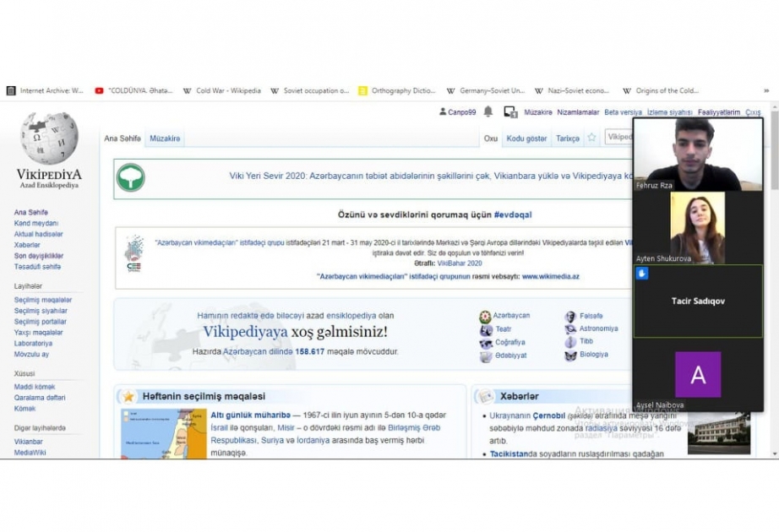This screenshot has height=532, width=779.
Task: Click the newspaper icon beside Xəbərlər
Action: pyautogui.click(x=485, y=396)
